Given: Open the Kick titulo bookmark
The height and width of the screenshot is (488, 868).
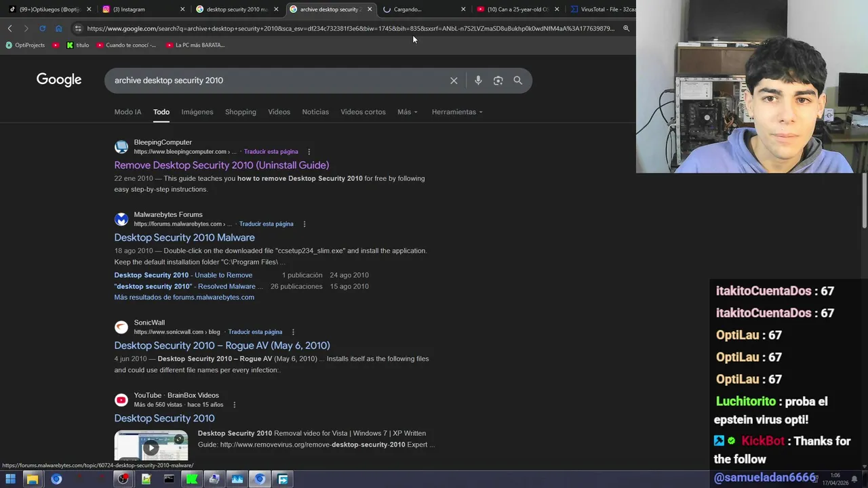Looking at the screenshot, I should pyautogui.click(x=78, y=45).
